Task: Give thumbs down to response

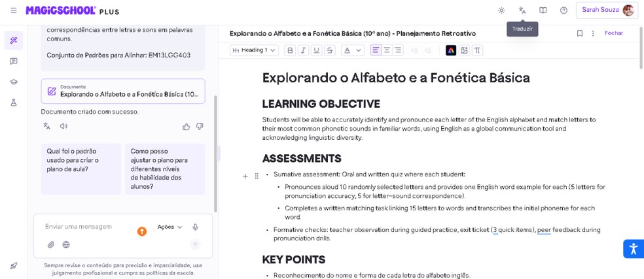Action: (200, 126)
